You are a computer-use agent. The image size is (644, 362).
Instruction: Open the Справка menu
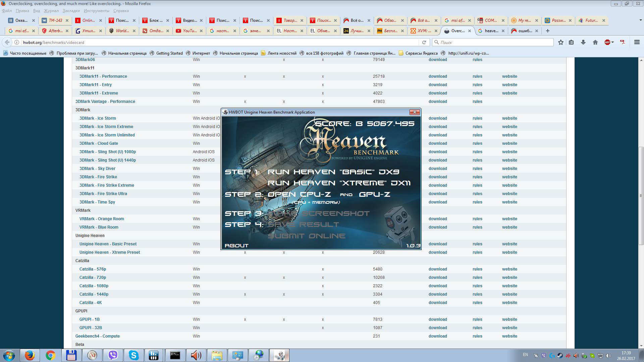(121, 11)
